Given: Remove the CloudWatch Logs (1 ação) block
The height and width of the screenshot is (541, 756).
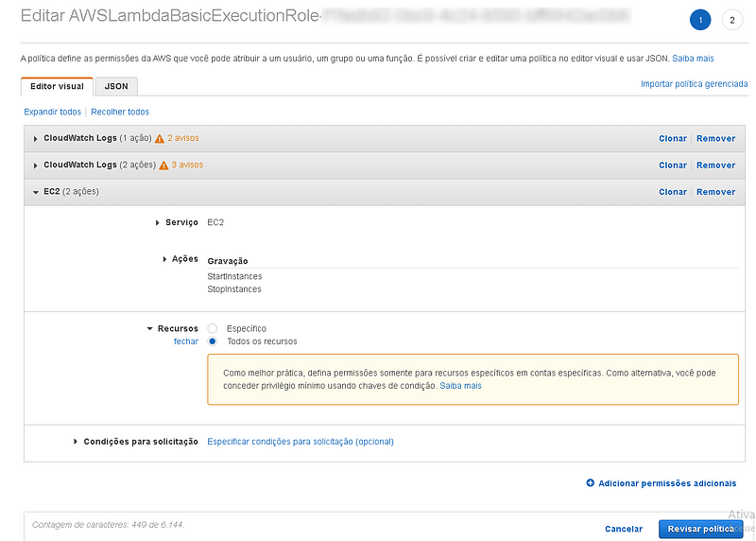Looking at the screenshot, I should point(716,138).
